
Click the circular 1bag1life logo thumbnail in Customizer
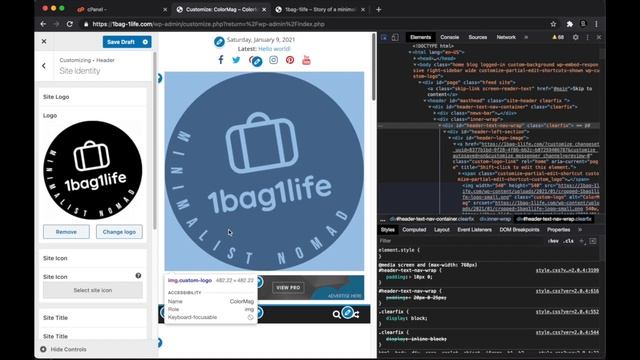(x=93, y=170)
